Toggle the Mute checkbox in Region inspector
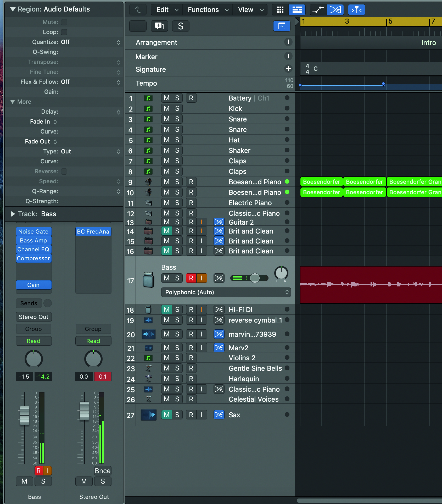The width and height of the screenshot is (442, 504). (64, 22)
